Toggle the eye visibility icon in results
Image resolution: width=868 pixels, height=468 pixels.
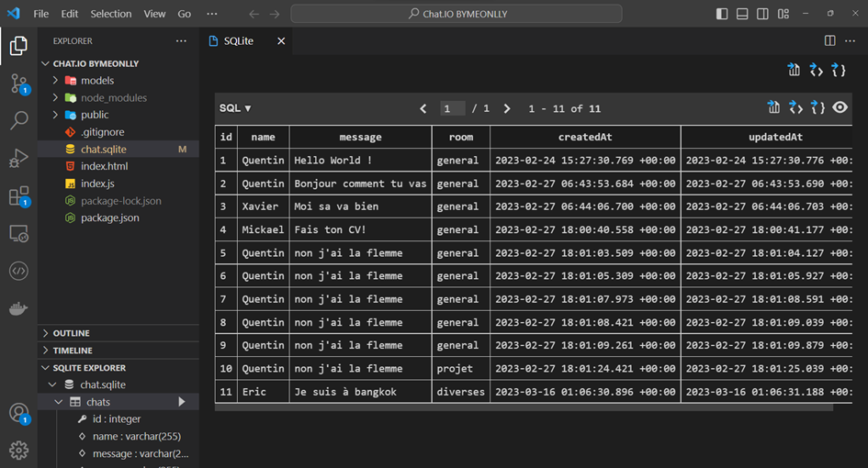[x=840, y=107]
